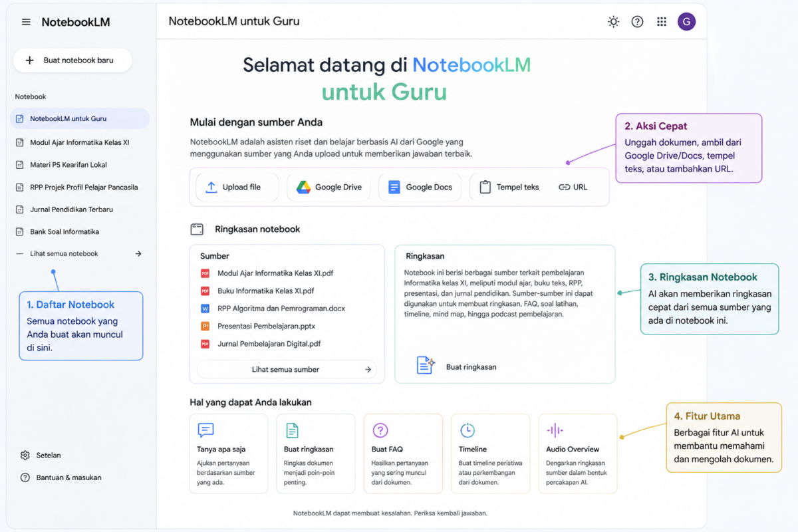Click the Sumber panel heading

(x=215, y=256)
